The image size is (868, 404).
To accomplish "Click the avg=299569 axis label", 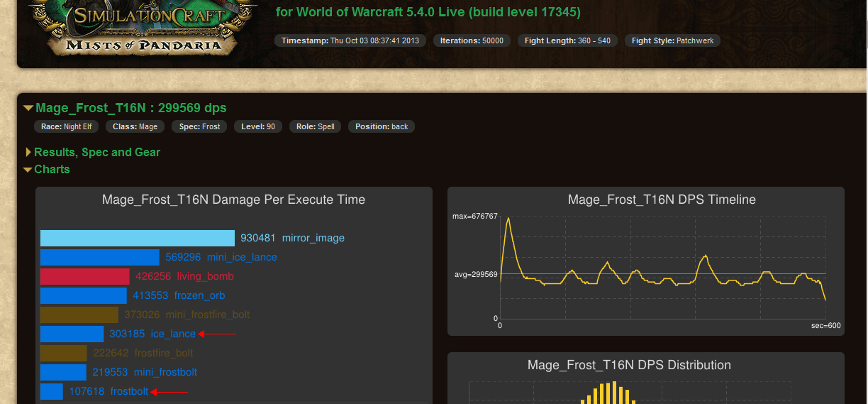I will tap(476, 274).
